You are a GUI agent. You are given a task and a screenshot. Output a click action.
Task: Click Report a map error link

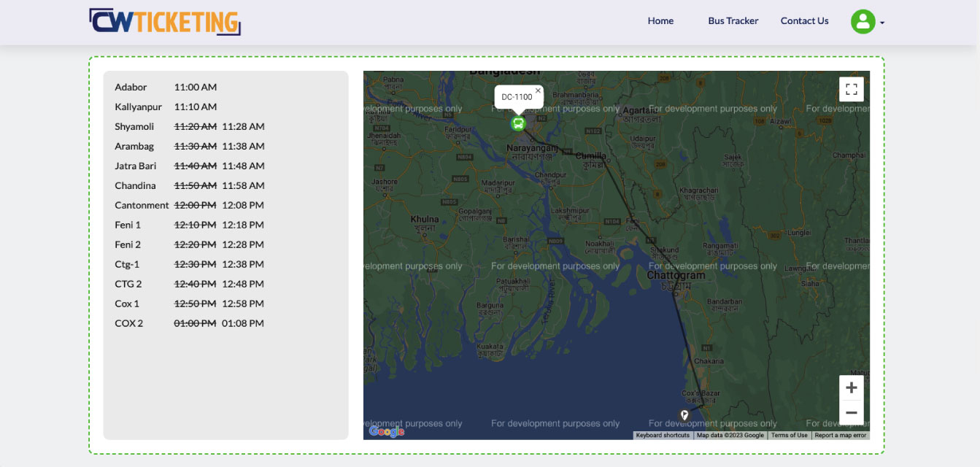[841, 436]
